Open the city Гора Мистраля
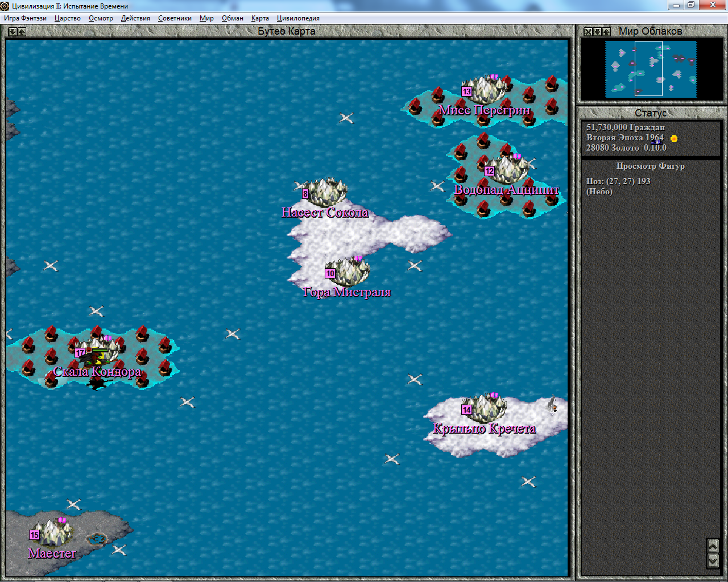728x582 pixels. pyautogui.click(x=348, y=271)
